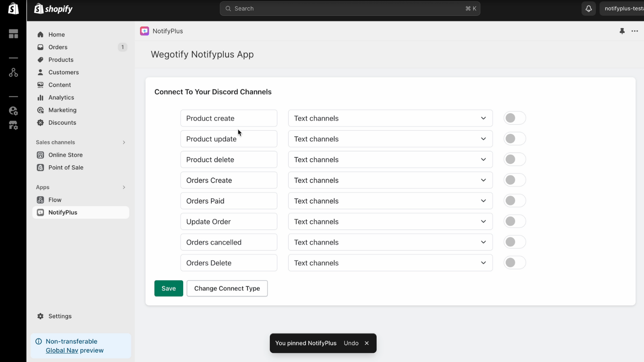Open notifications bell in the top bar
Screen dimensions: 644x362
(588, 8)
